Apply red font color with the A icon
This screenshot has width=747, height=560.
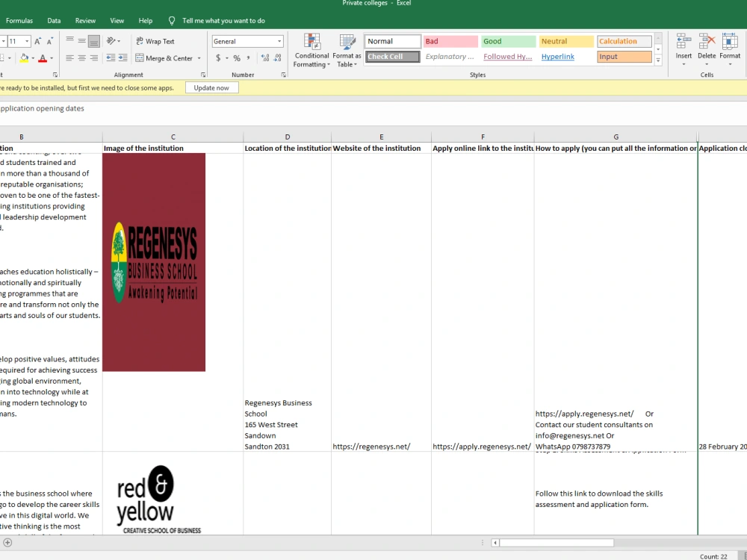click(x=43, y=58)
